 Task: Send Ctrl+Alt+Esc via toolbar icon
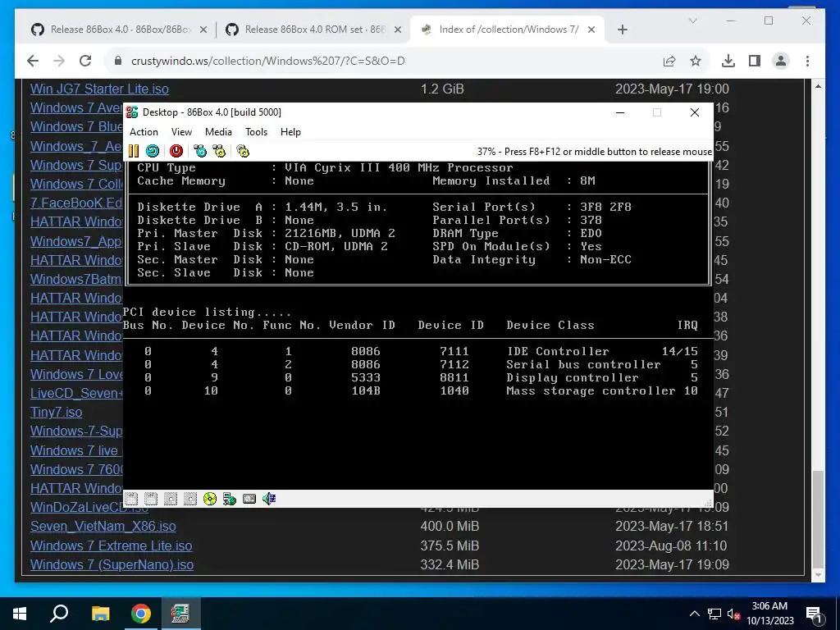(x=220, y=151)
